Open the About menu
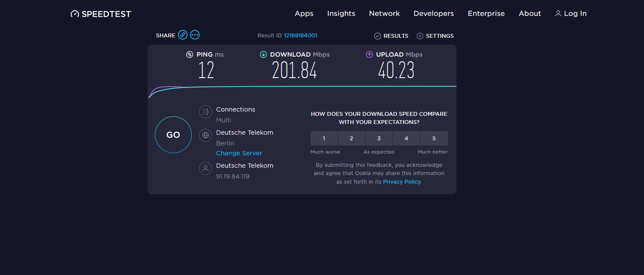This screenshot has width=644, height=275. [530, 13]
